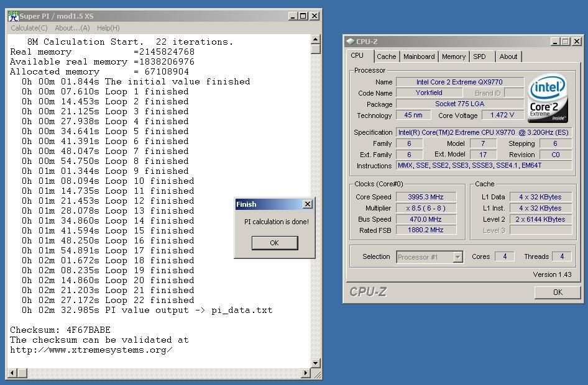Click the Intel Core 2 Extreme logo

[x=548, y=99]
